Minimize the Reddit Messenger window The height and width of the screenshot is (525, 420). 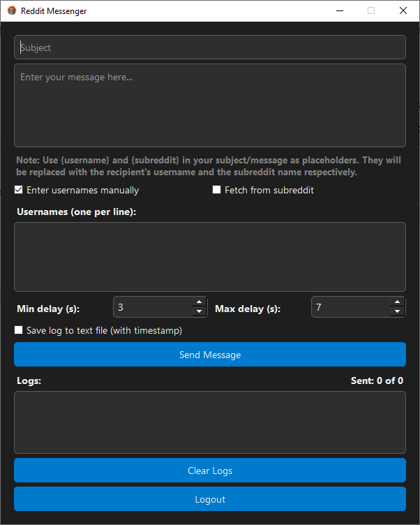[x=340, y=10]
